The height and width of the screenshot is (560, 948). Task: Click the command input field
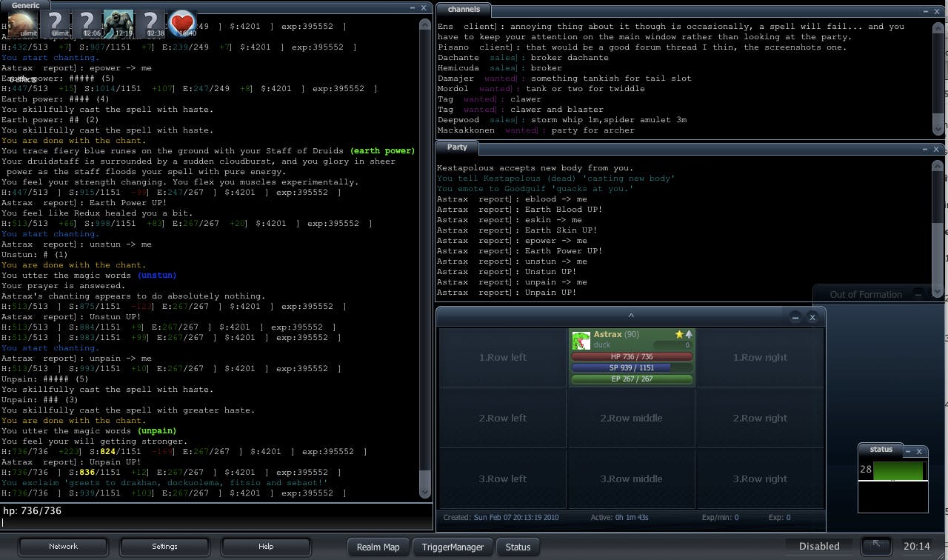(216, 521)
